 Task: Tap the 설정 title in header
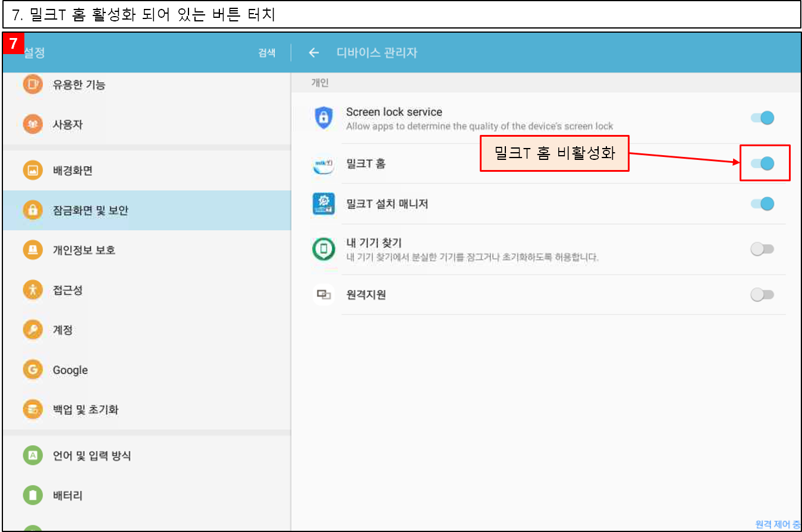[34, 53]
